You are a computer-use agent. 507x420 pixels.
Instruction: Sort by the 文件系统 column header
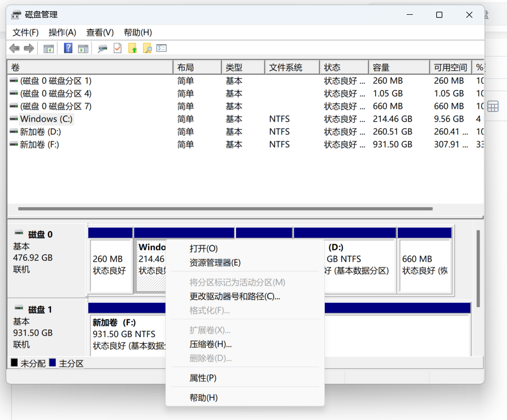pos(292,68)
